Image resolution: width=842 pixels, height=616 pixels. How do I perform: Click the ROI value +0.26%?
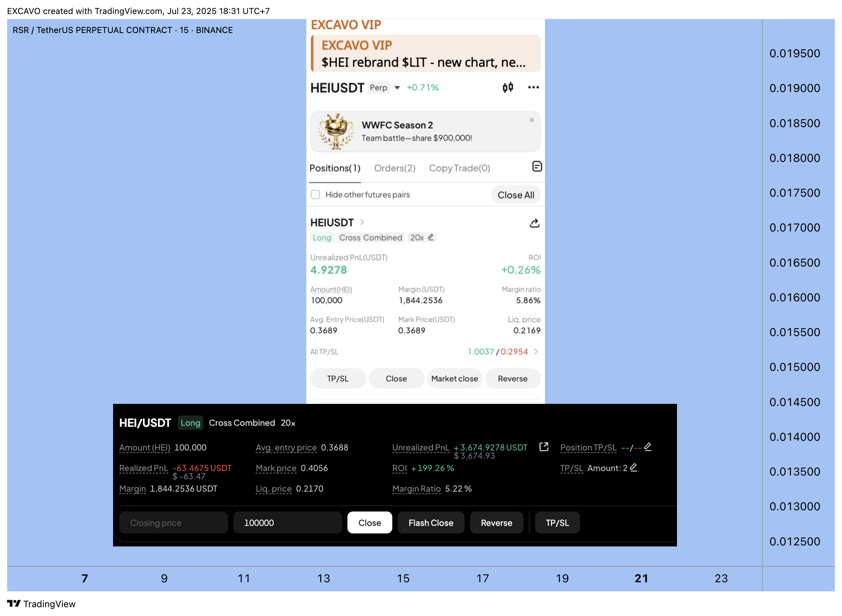[521, 270]
